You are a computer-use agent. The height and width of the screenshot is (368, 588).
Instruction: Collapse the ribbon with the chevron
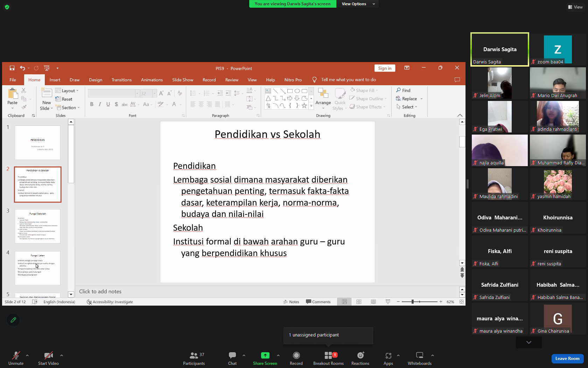point(460,115)
